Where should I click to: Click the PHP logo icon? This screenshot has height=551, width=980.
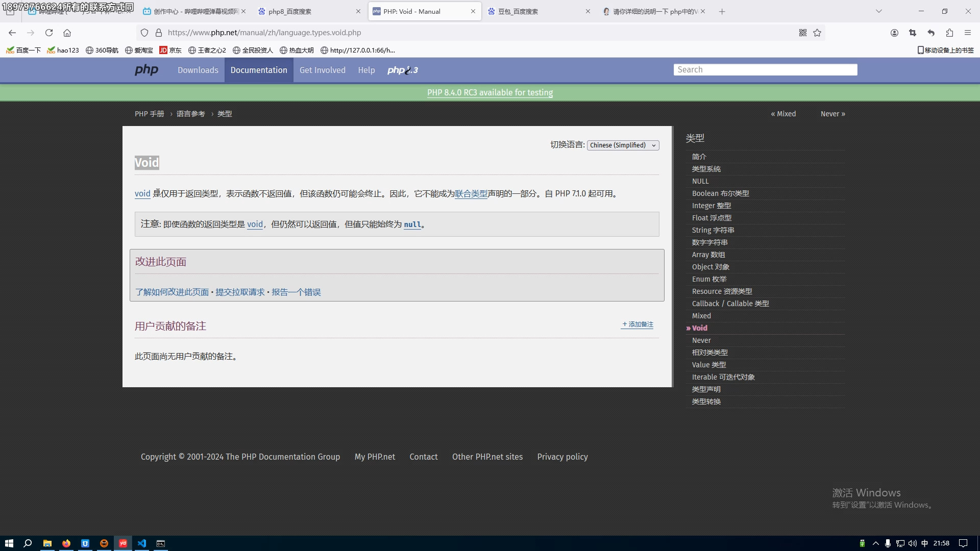146,70
